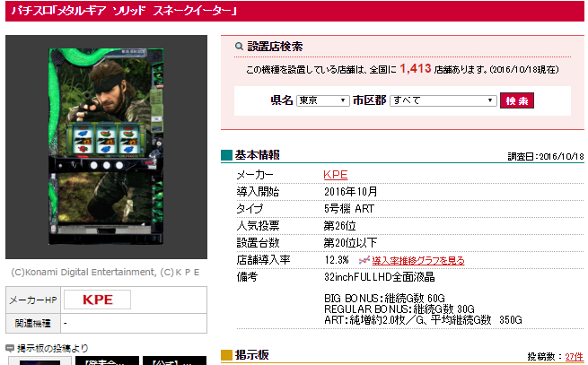Click the graph icon next to 導入率推移グラフ
This screenshot has width=588, height=365.
point(364,260)
